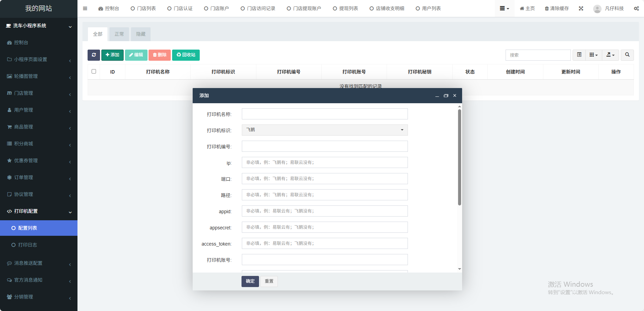Click the 重置 button in the dialog
Image resolution: width=644 pixels, height=311 pixels.
tap(269, 281)
